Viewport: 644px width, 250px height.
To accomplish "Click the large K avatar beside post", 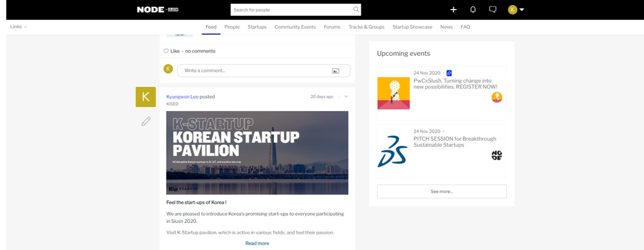I will click(145, 97).
